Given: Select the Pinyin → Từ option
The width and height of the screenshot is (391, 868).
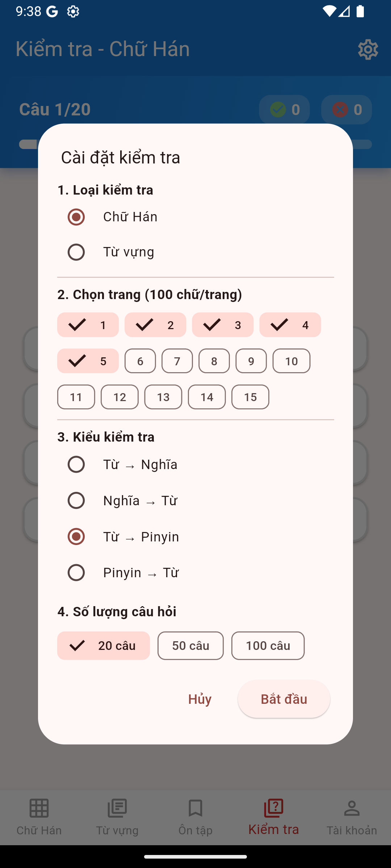Looking at the screenshot, I should tap(76, 573).
